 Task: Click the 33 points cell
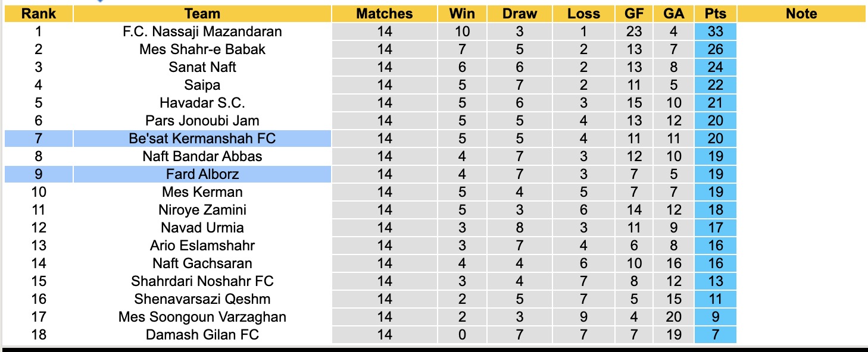point(715,32)
